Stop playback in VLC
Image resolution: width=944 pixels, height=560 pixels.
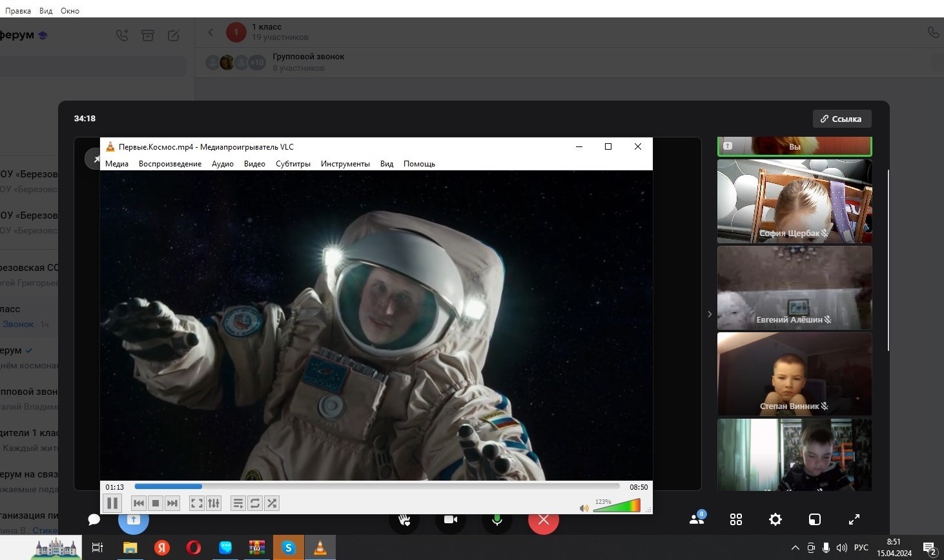pyautogui.click(x=156, y=503)
